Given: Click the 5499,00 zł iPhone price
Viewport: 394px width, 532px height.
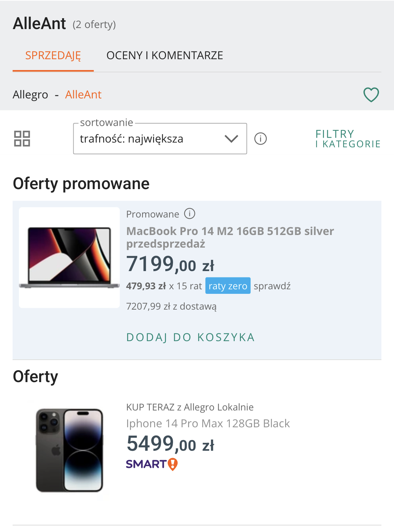Looking at the screenshot, I should [170, 444].
